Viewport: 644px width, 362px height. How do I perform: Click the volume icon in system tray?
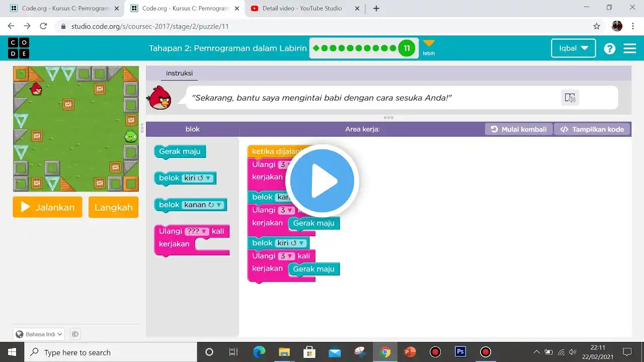pos(573,352)
